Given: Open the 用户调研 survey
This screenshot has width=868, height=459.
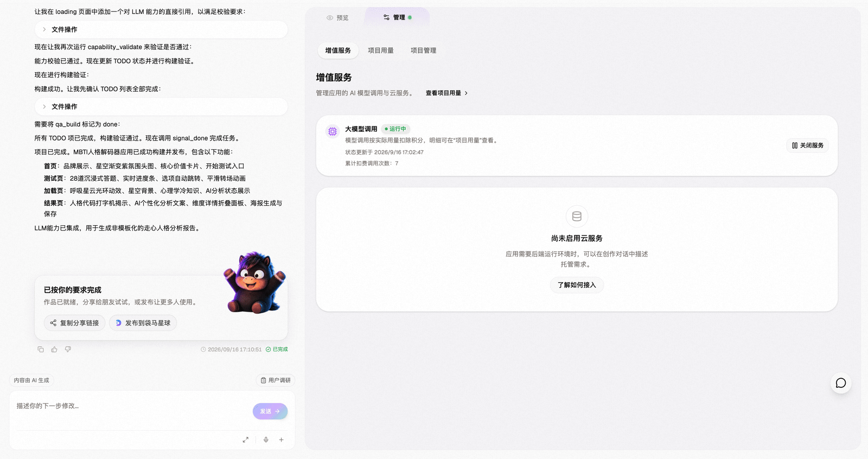Looking at the screenshot, I should pos(276,380).
